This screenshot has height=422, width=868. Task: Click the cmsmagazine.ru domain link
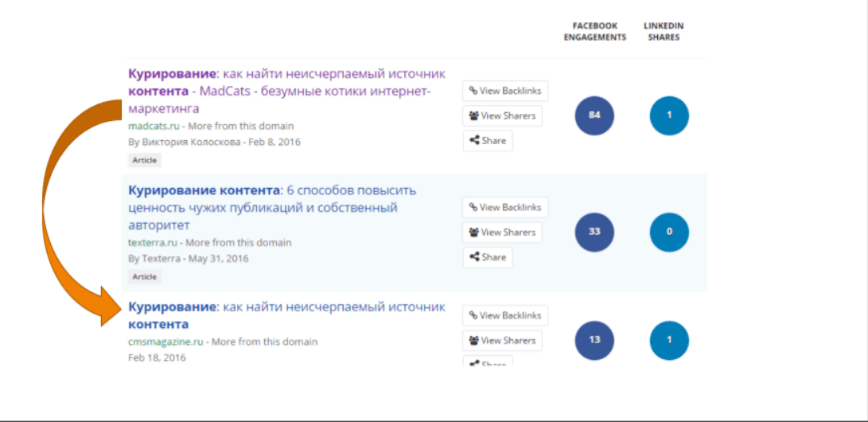[166, 342]
